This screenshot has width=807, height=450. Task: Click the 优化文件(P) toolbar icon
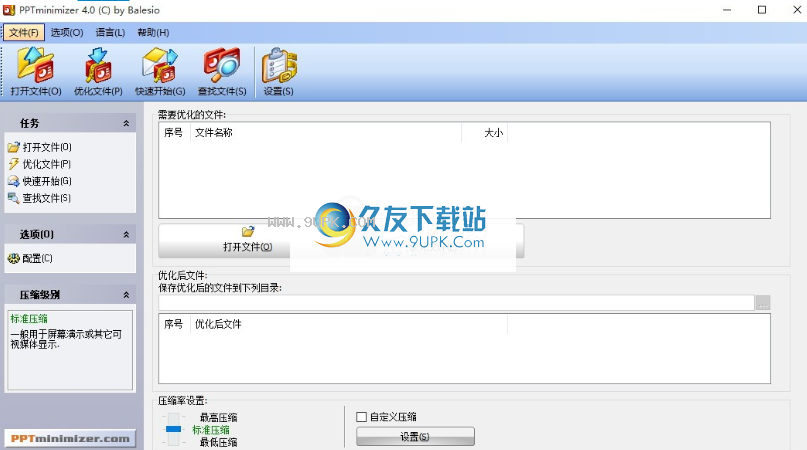click(x=98, y=72)
